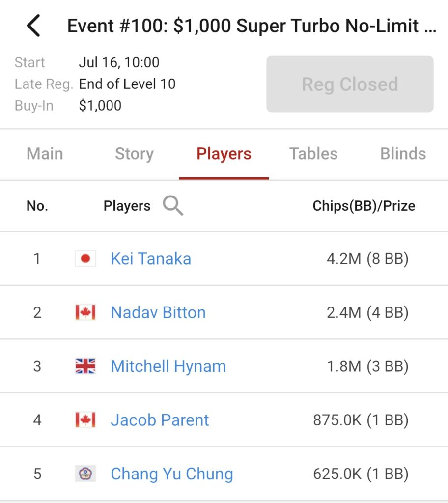Tap the Canada flag beside Jacob Parent
Viewport: 448px width, 503px height.
[x=85, y=420]
